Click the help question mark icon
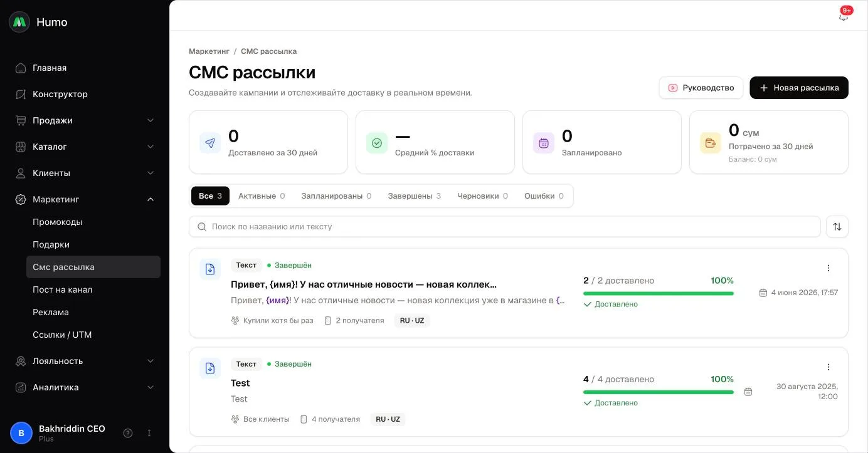 128,433
